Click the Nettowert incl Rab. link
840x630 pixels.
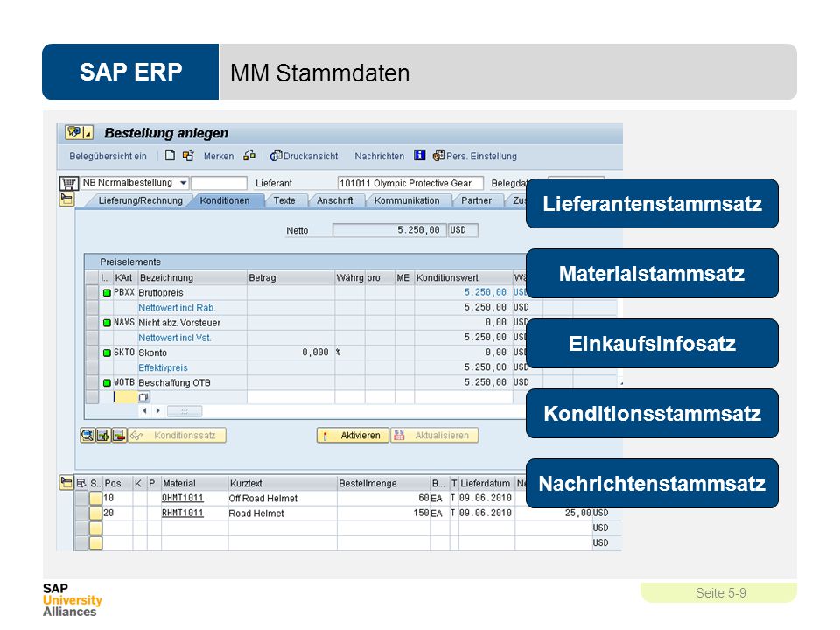coord(177,308)
